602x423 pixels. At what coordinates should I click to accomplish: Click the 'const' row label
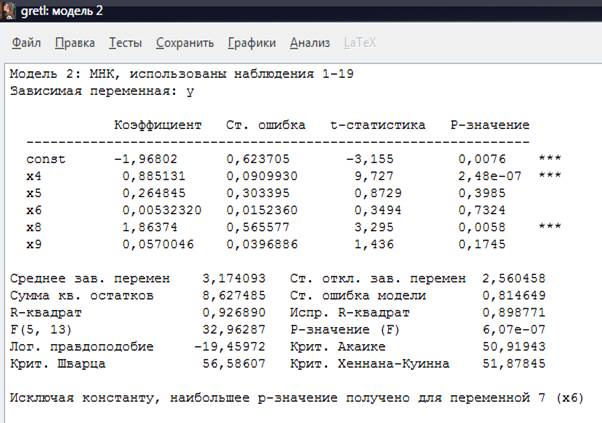click(46, 159)
